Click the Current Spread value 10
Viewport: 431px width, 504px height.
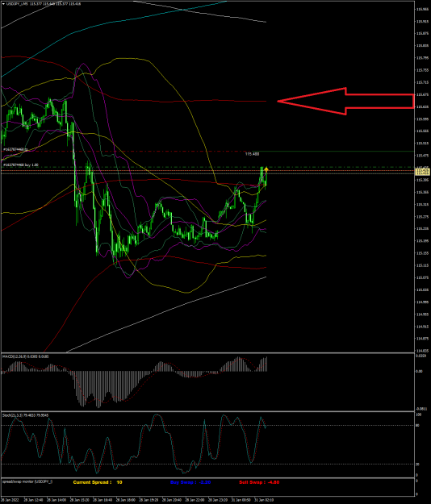(x=119, y=482)
